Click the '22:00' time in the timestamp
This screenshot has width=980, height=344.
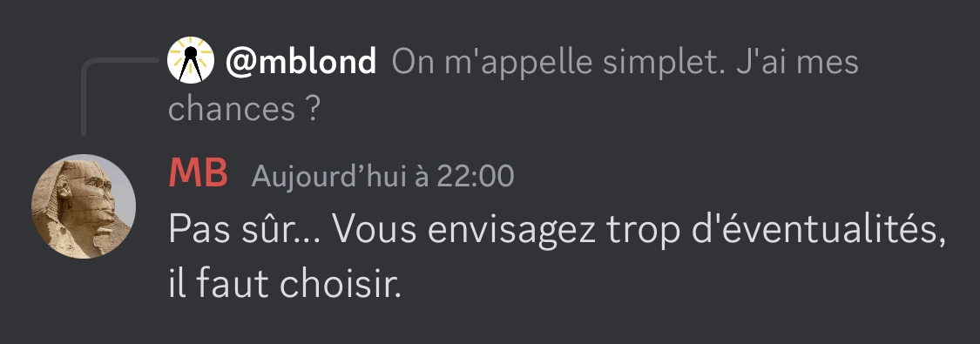[x=475, y=176]
